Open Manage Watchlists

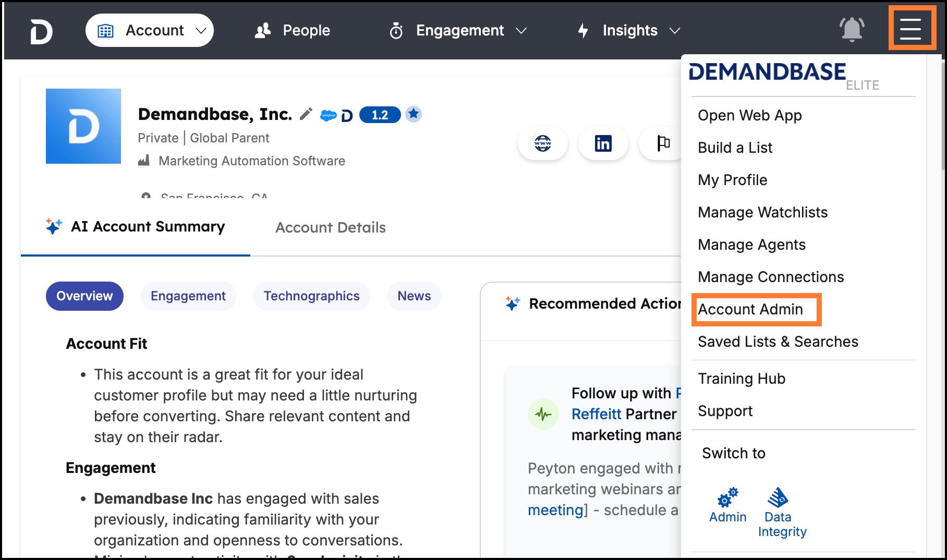(762, 212)
